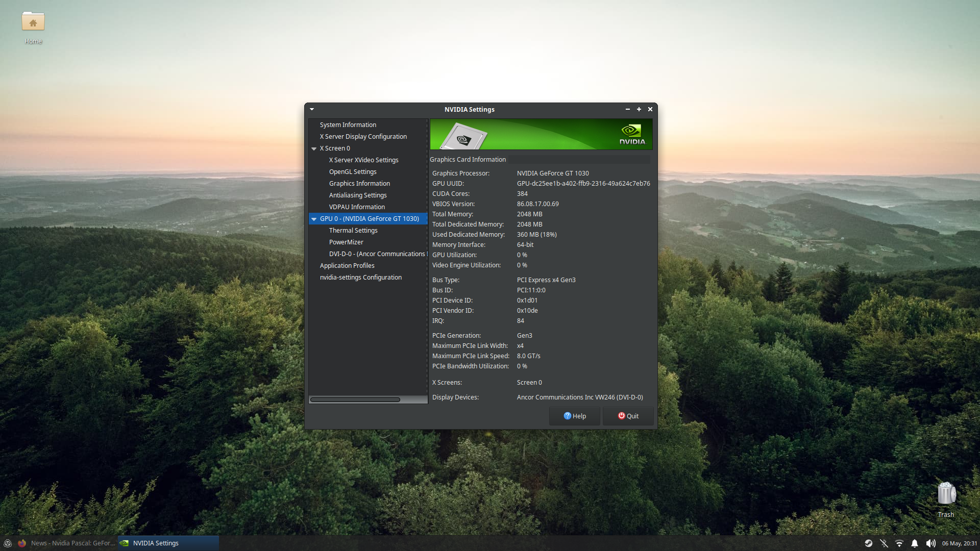Click the Total Memory value 2048 MB
The image size is (980, 551).
click(529, 214)
